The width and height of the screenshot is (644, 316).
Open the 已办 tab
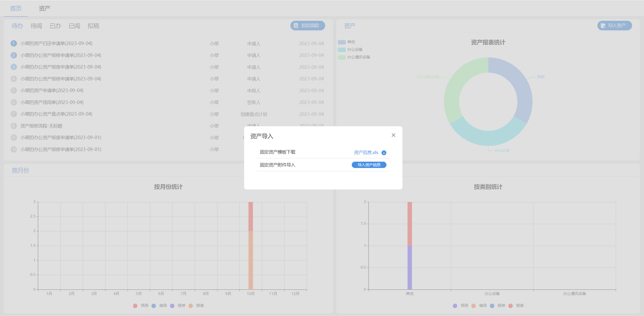click(55, 26)
